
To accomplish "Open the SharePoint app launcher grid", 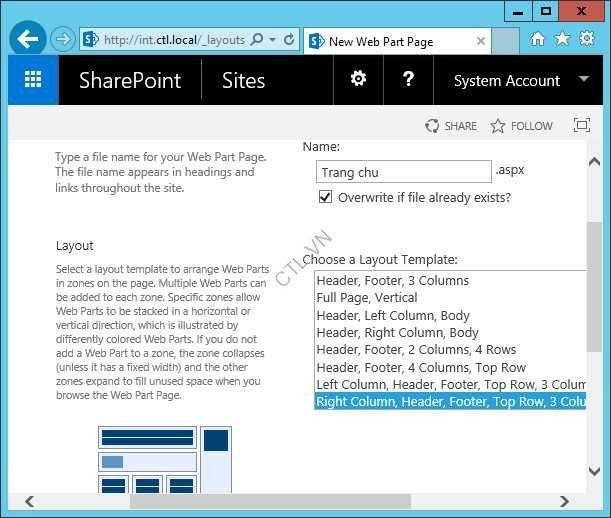I will (33, 81).
